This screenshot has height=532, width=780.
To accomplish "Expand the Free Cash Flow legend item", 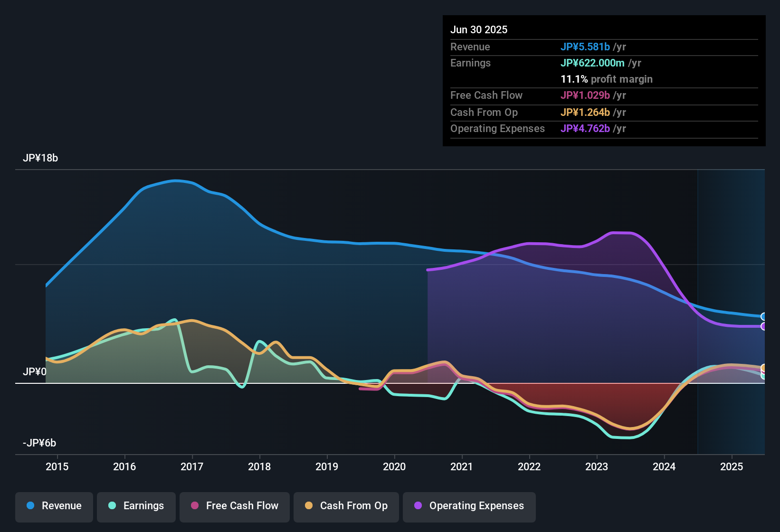I will [234, 506].
